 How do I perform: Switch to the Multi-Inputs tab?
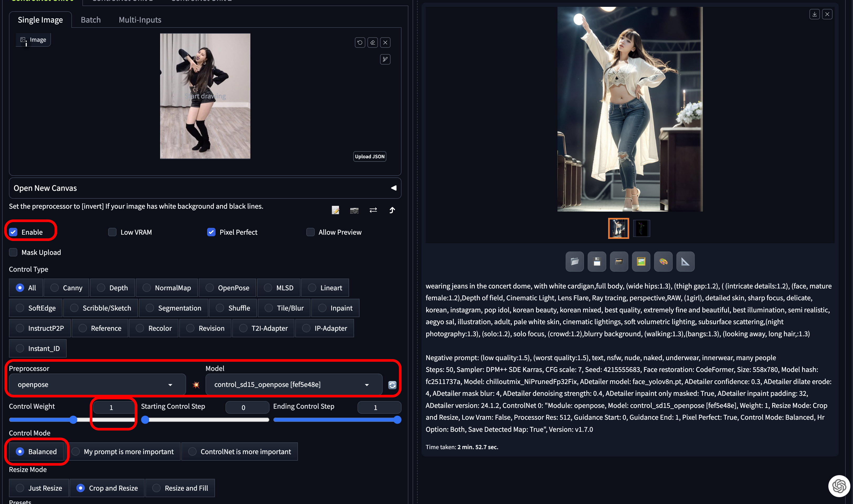pos(140,20)
